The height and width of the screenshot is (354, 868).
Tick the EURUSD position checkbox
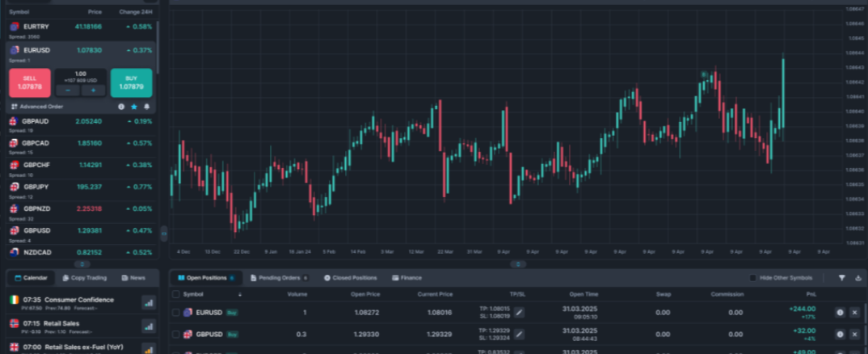click(x=175, y=313)
